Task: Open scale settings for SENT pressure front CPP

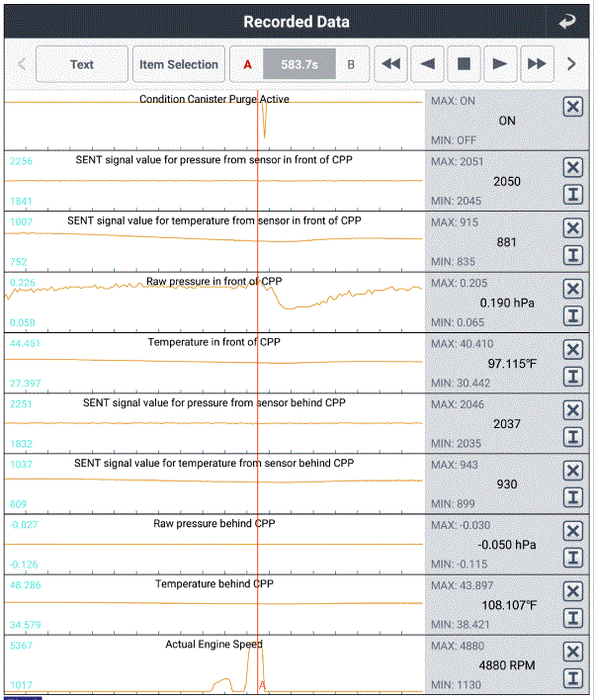Action: [x=573, y=194]
